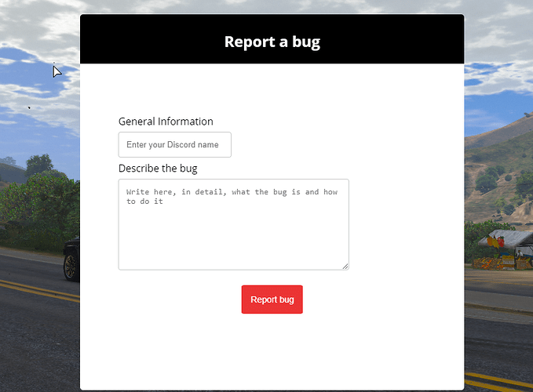Focus the bug description text area
533x392 pixels.
(x=233, y=224)
